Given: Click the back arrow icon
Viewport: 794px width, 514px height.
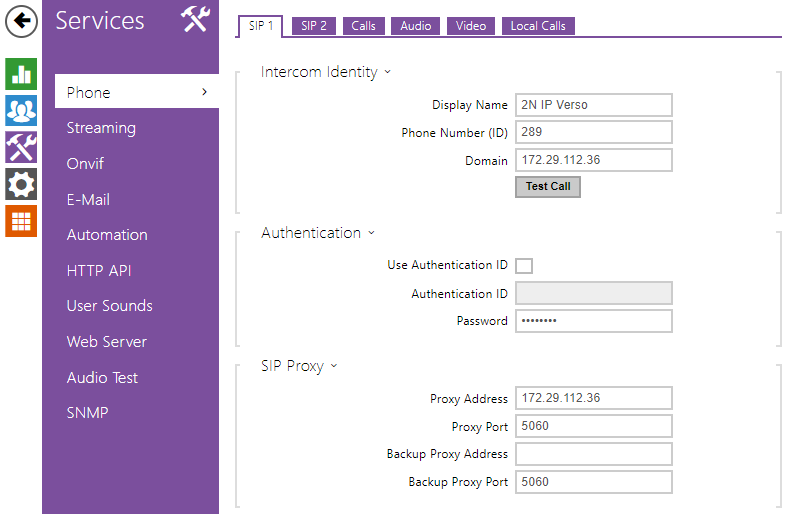Looking at the screenshot, I should [21, 21].
